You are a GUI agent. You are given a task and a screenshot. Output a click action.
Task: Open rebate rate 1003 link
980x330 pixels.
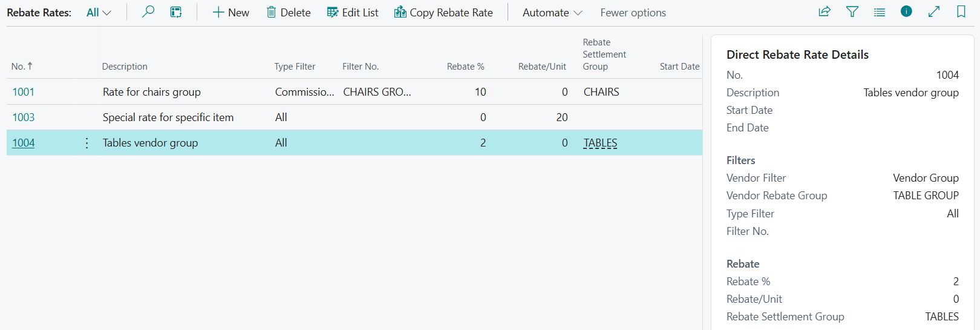coord(24,117)
